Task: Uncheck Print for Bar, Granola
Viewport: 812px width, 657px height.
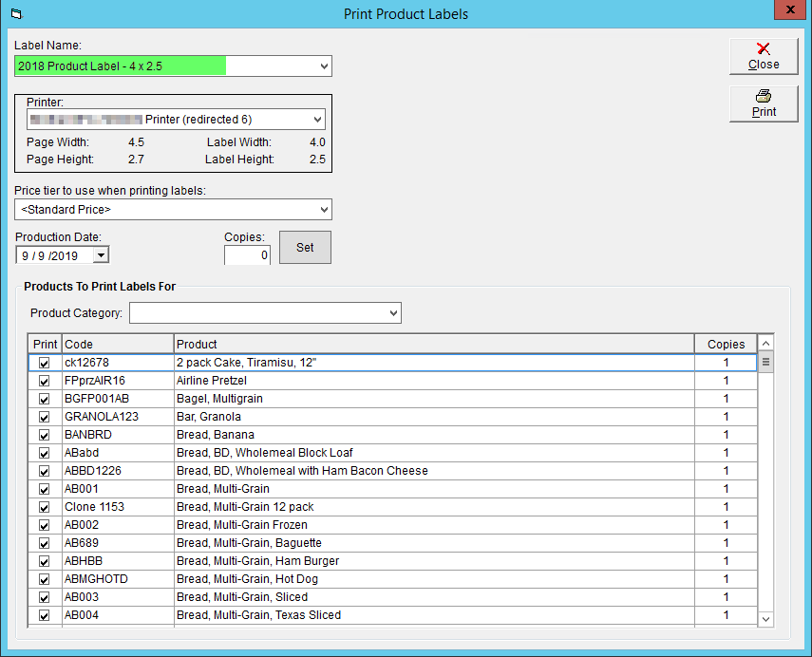Action: pyautogui.click(x=44, y=417)
